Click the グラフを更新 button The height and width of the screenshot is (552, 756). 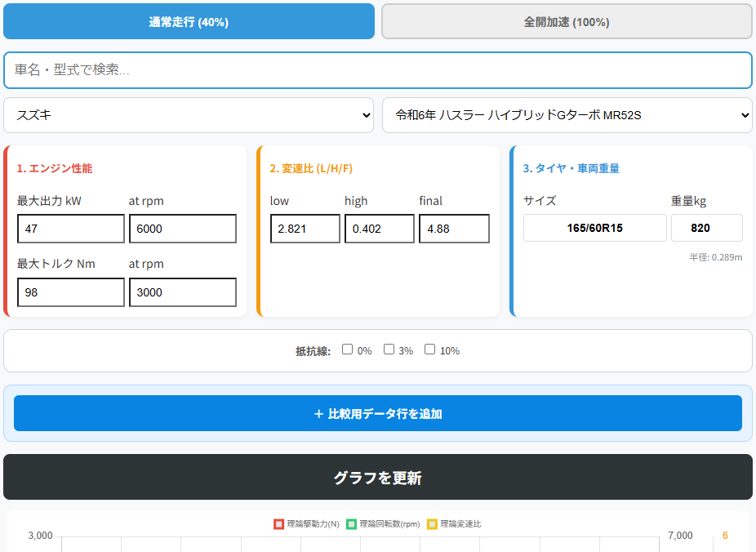pos(377,477)
